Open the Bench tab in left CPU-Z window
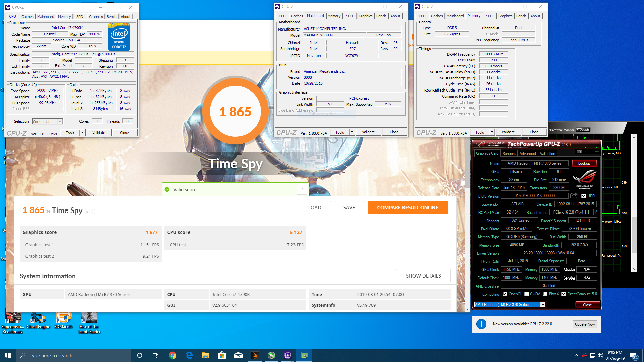 (111, 17)
